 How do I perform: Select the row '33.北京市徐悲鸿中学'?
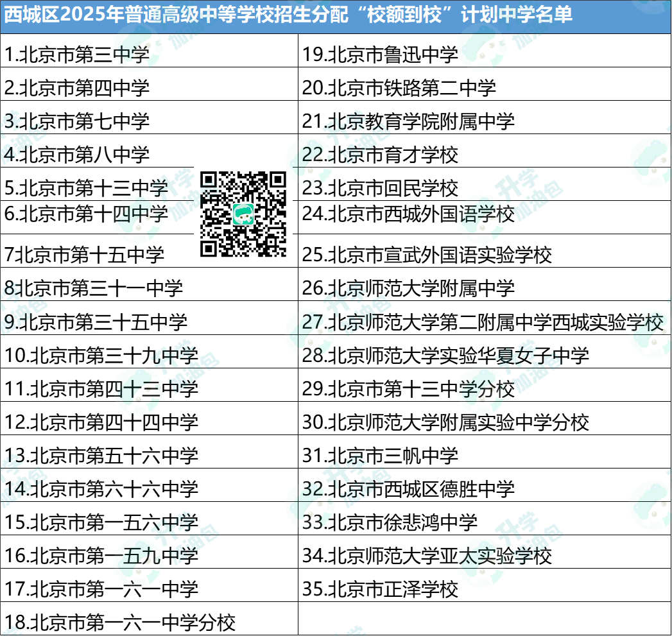click(485, 519)
